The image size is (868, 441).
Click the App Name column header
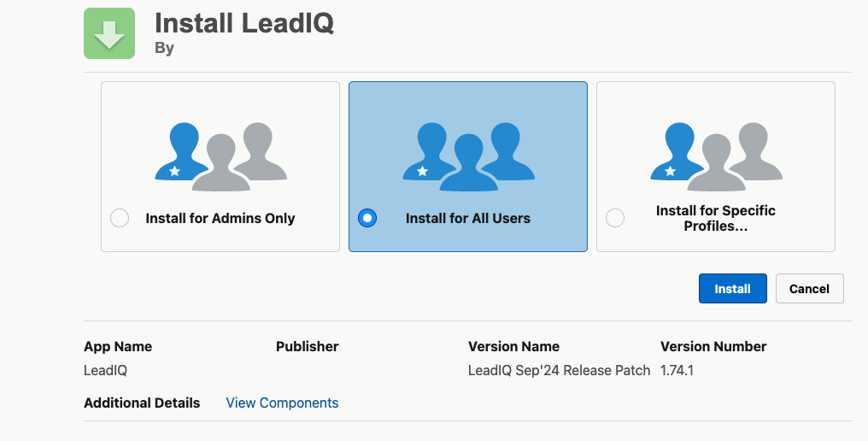118,346
